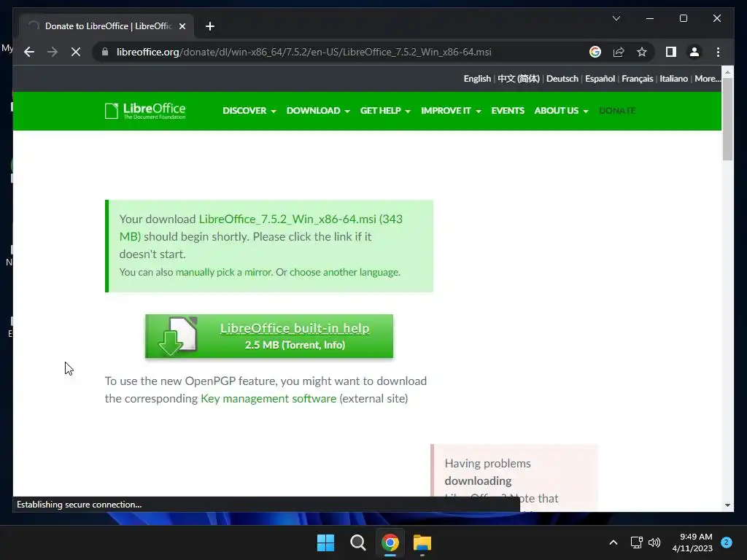The width and height of the screenshot is (747, 560).
Task: Open a new tab with plus button
Action: point(210,26)
